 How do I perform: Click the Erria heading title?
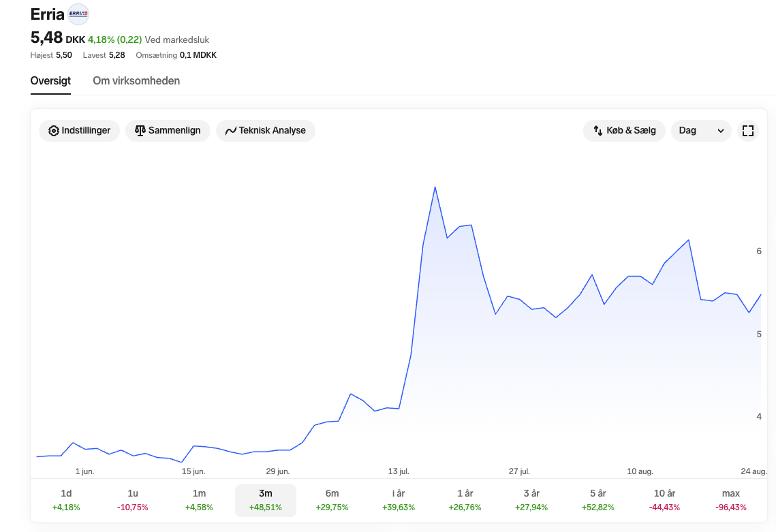tap(48, 14)
